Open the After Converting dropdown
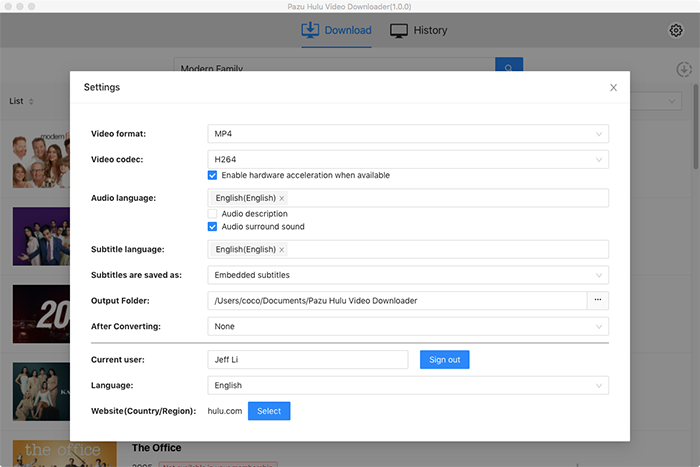700x467 pixels. coord(408,326)
